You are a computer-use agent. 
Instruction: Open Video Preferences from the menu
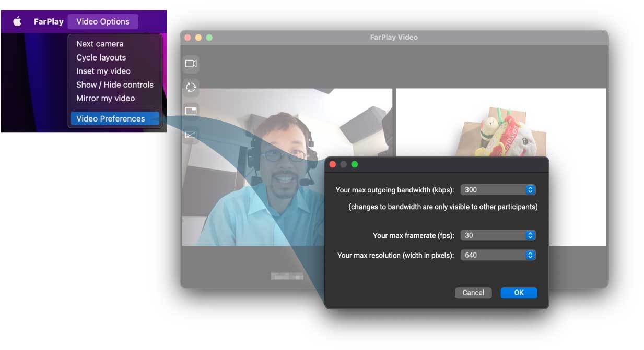click(x=111, y=118)
